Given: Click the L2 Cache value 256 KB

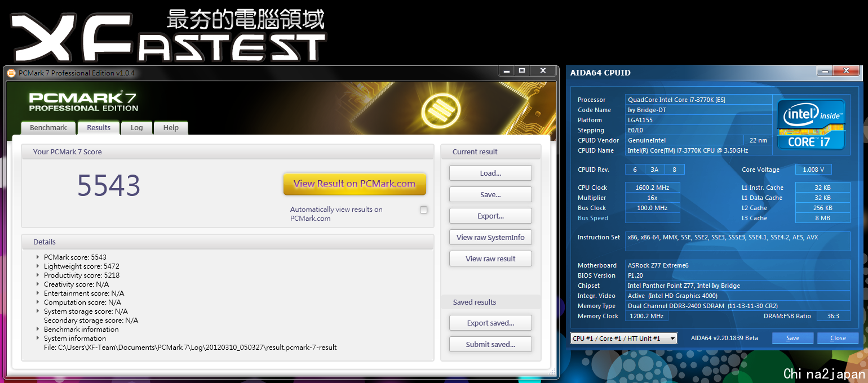Looking at the screenshot, I should tap(822, 208).
